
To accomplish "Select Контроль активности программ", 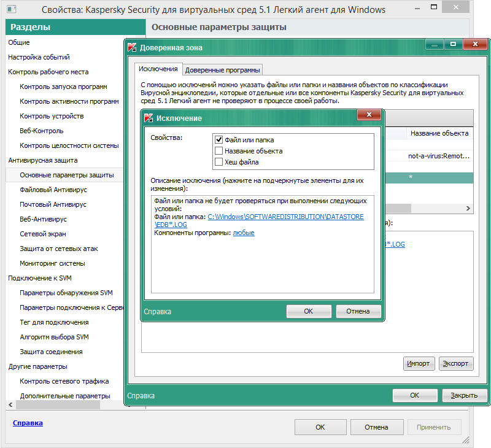I will point(69,101).
